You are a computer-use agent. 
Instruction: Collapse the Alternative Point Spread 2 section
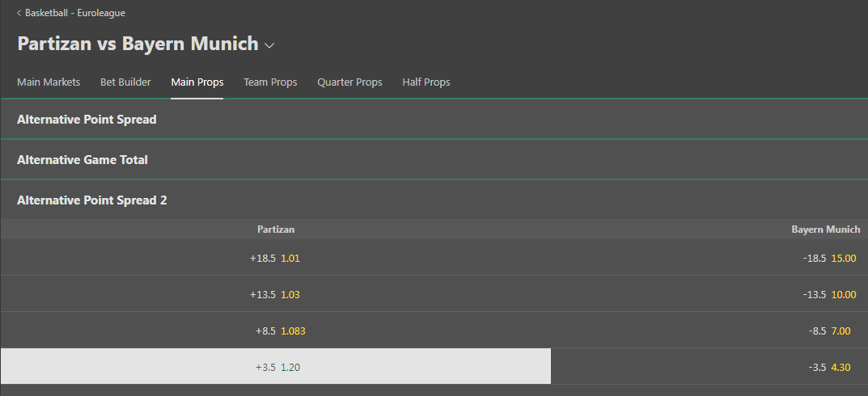pos(92,200)
